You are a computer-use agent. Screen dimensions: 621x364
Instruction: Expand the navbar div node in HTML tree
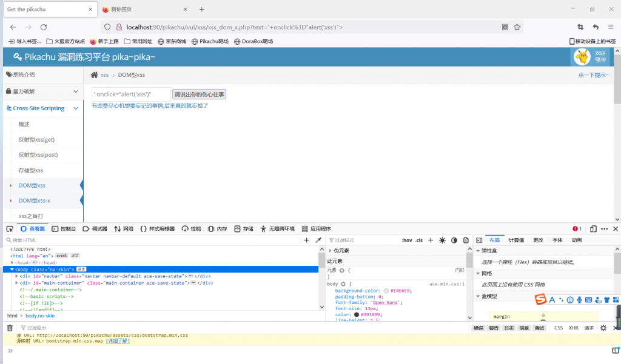point(17,276)
